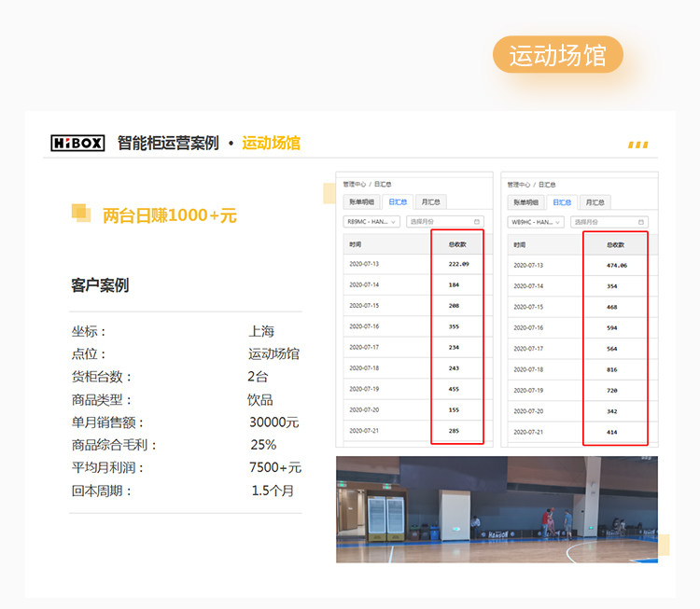Open the W89HC device dropdown
Screen dimensions: 700x609
pyautogui.click(x=536, y=222)
